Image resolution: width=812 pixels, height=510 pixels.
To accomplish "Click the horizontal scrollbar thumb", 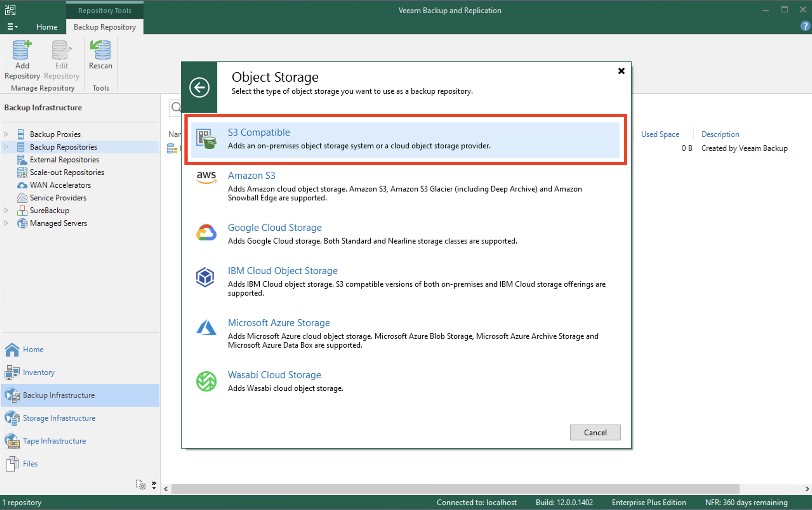I will 456,489.
